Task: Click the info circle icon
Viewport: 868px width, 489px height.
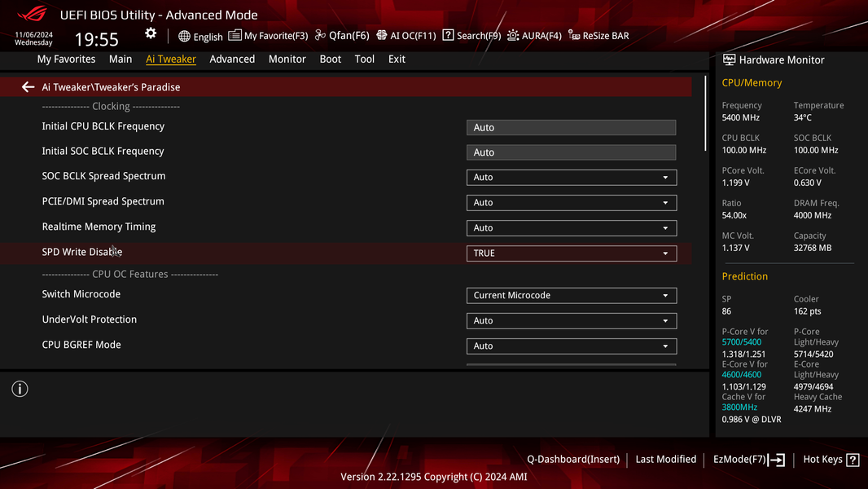Action: tap(20, 389)
